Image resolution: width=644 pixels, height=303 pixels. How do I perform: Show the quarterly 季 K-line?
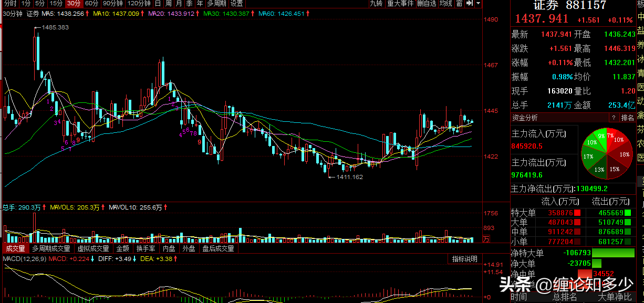189,3
